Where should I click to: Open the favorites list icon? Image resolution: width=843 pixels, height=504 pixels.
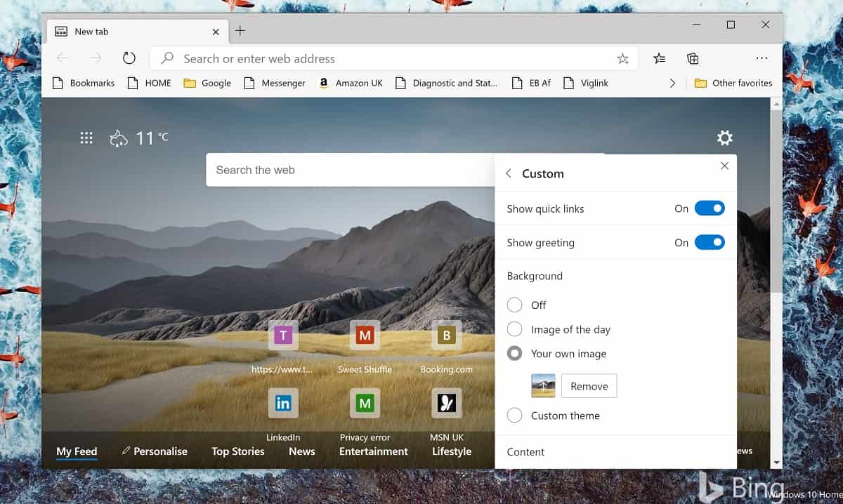pos(659,58)
